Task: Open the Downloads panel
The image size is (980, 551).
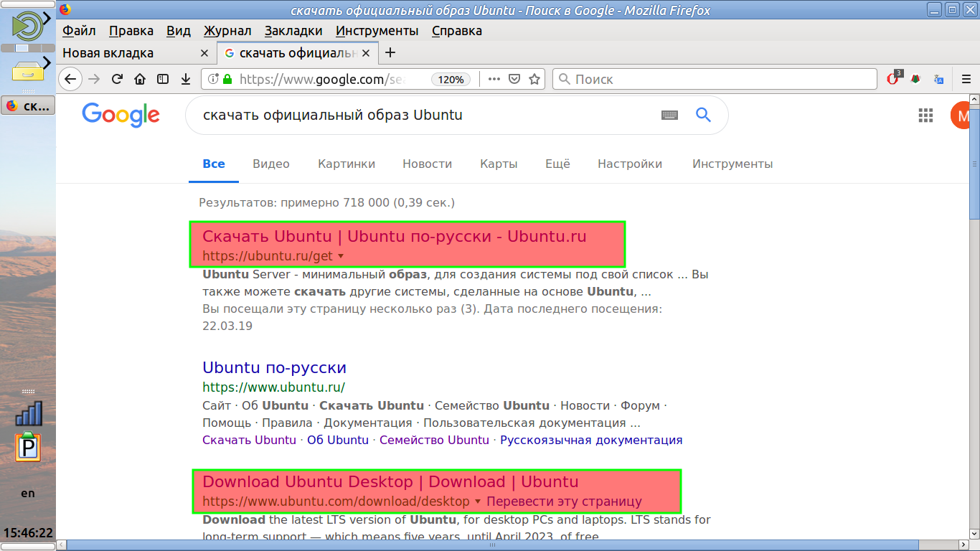Action: (186, 79)
